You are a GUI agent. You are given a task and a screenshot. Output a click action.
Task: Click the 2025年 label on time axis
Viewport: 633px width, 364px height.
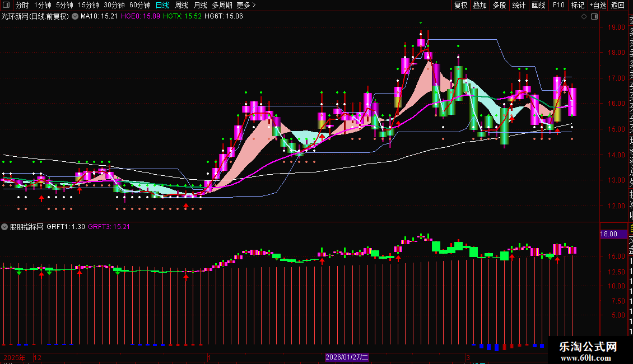[x=14, y=357]
